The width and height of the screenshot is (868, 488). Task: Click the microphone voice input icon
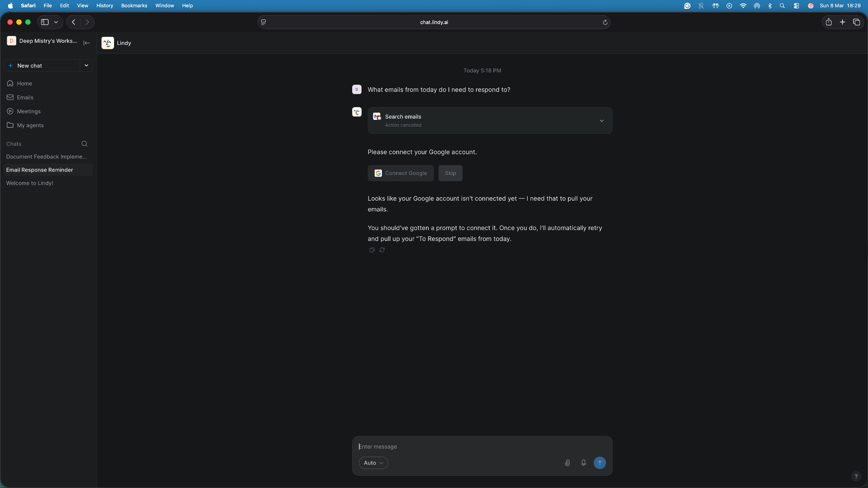click(x=583, y=463)
